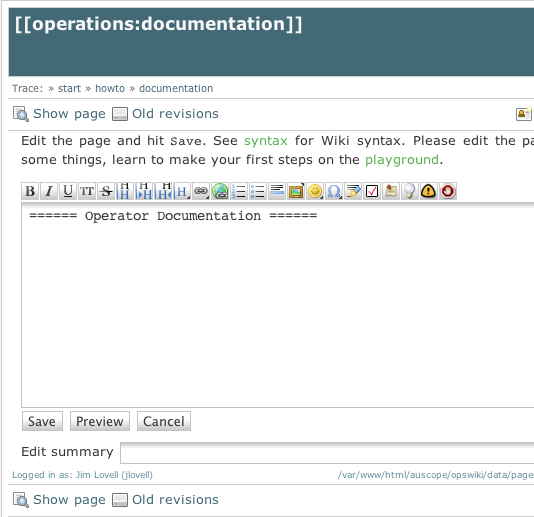Follow the green syntax link
534x517 pixels.
[266, 141]
